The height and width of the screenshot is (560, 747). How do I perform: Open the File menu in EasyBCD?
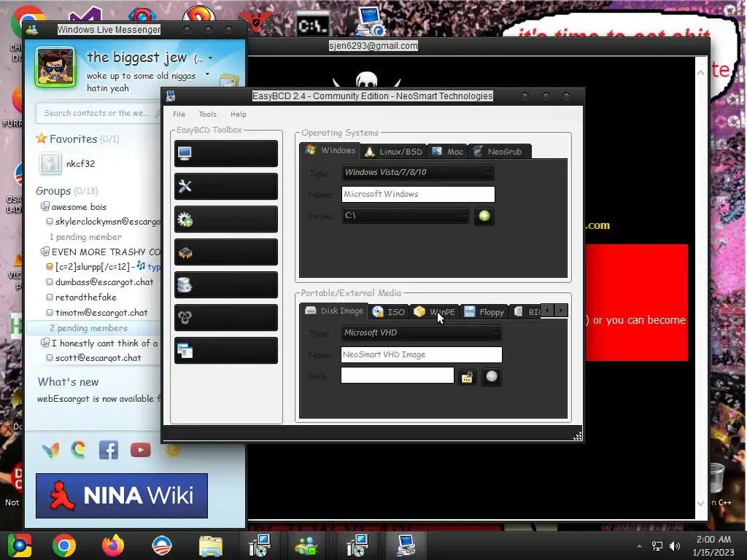(179, 114)
